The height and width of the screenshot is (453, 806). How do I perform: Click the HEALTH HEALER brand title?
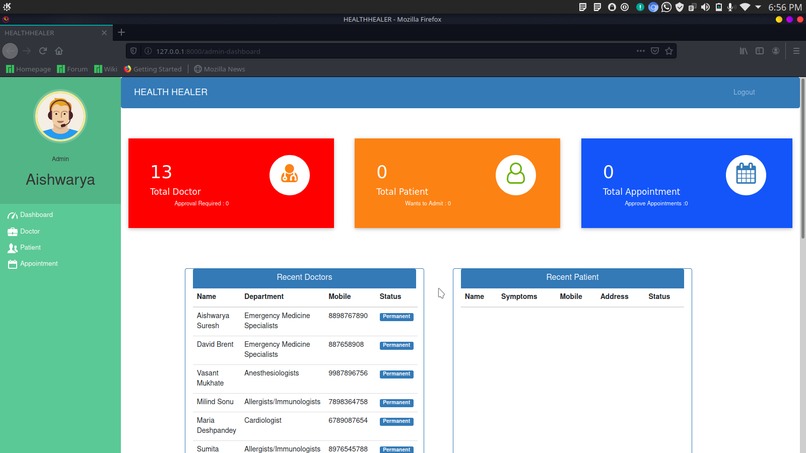(171, 92)
